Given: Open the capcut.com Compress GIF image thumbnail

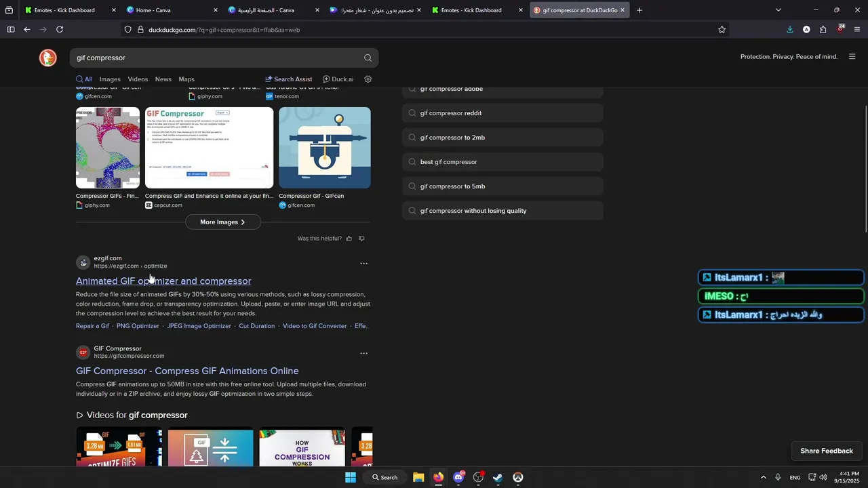Looking at the screenshot, I should coord(209,148).
